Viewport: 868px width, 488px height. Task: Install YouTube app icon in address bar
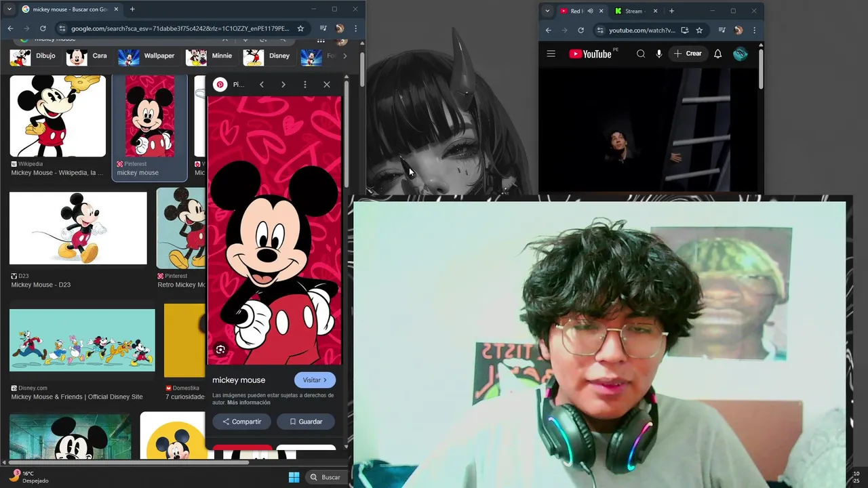coord(685,30)
